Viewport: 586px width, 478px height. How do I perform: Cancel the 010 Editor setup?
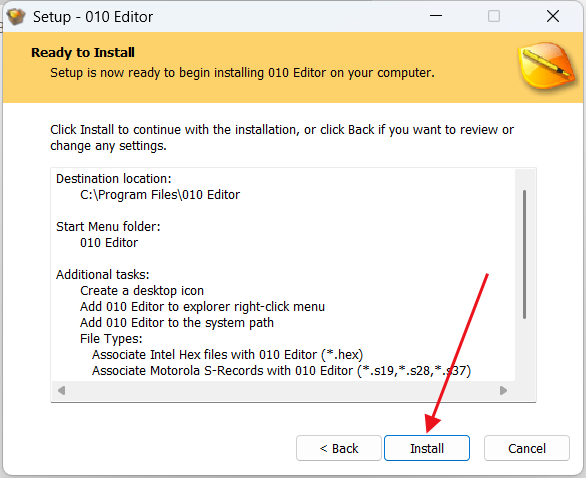pos(527,448)
